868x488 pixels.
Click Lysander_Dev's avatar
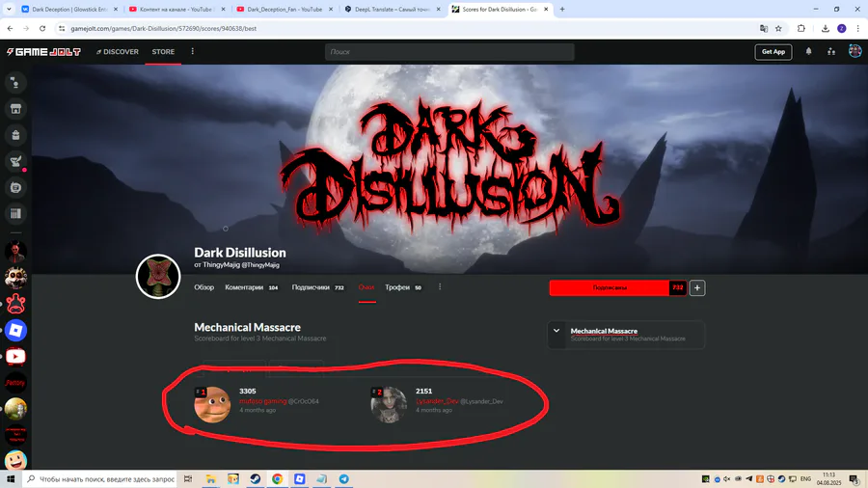[x=389, y=404]
